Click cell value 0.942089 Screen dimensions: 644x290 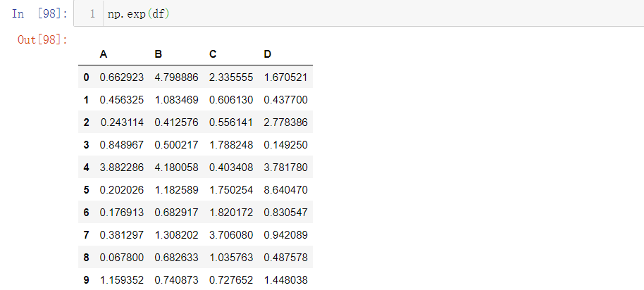tap(286, 235)
